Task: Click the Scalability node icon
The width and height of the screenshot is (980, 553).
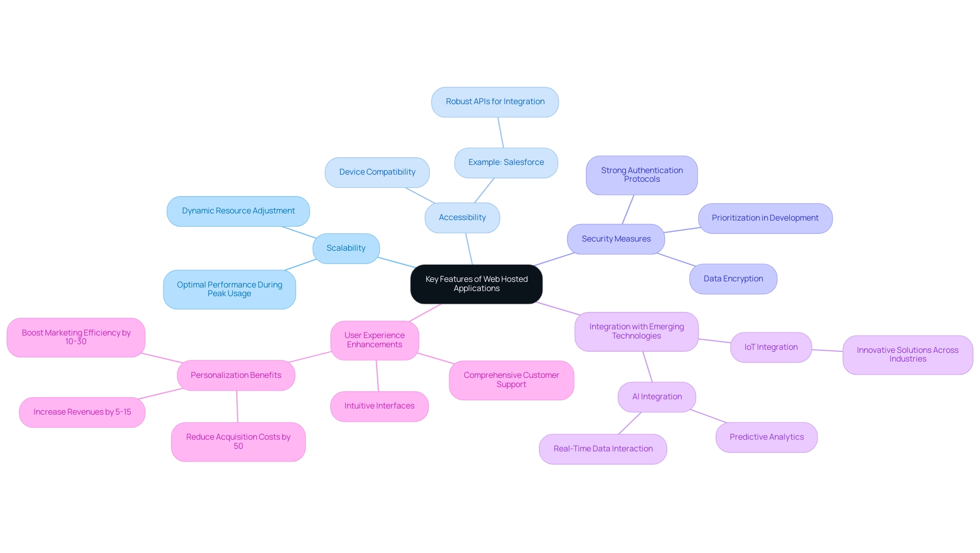Action: click(345, 248)
